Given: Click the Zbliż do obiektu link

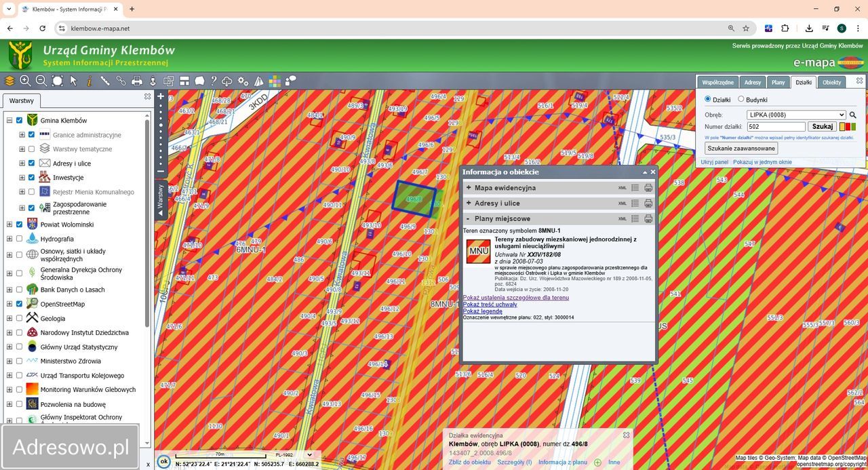Looking at the screenshot, I should coord(470,462).
